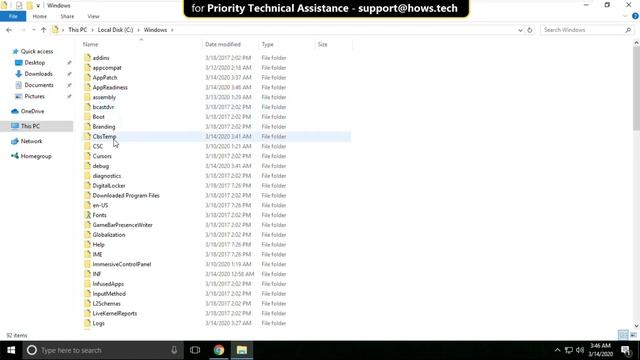The height and width of the screenshot is (360, 640).
Task: Select Homegroup in the sidebar
Action: click(x=36, y=156)
